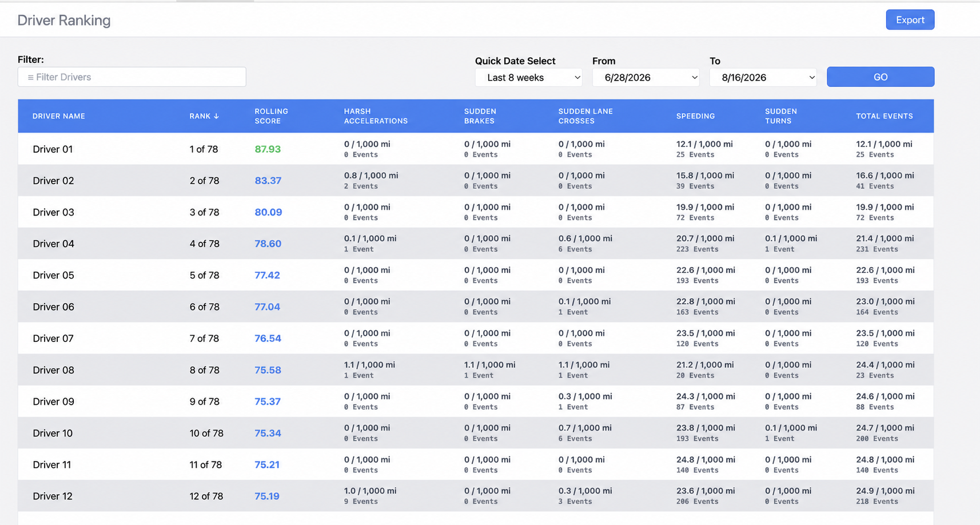This screenshot has width=980, height=525.
Task: Open Driver 02 rolling score 83.37
Action: (268, 181)
